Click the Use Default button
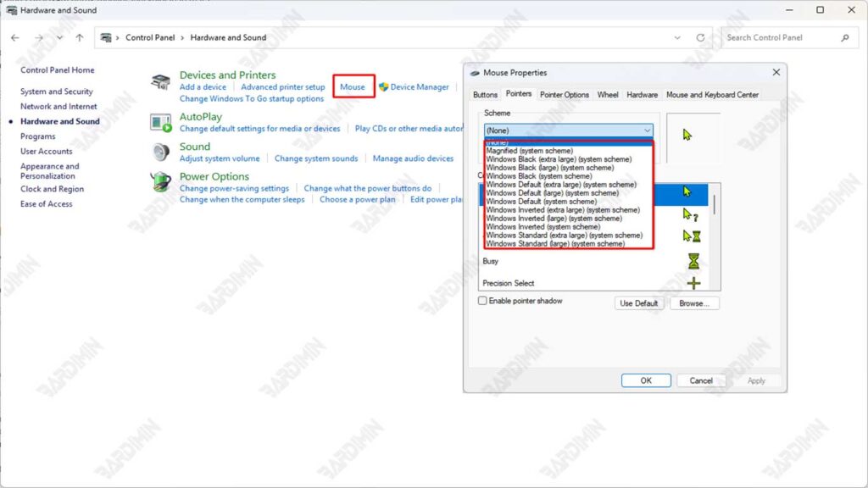The image size is (868, 488). (x=639, y=303)
